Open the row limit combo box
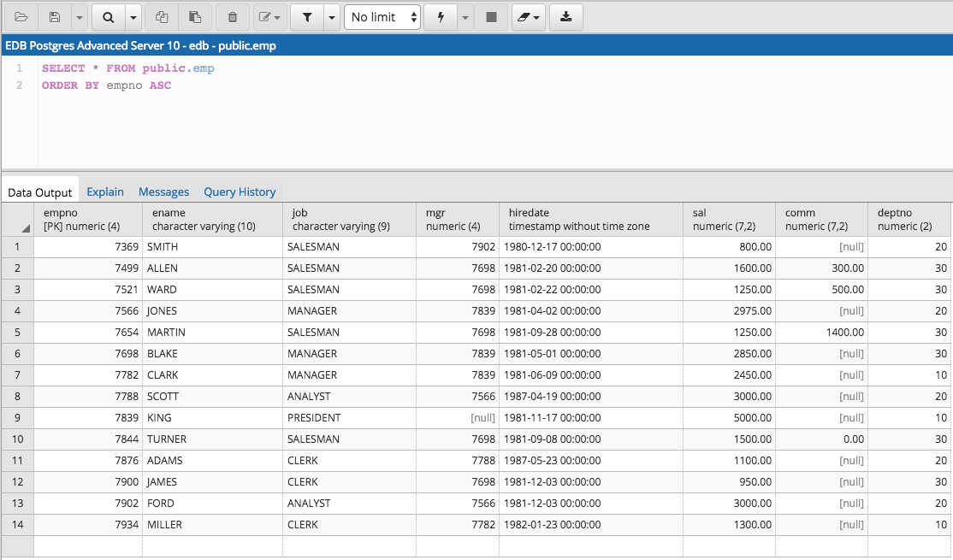The height and width of the screenshot is (560, 953). click(382, 17)
